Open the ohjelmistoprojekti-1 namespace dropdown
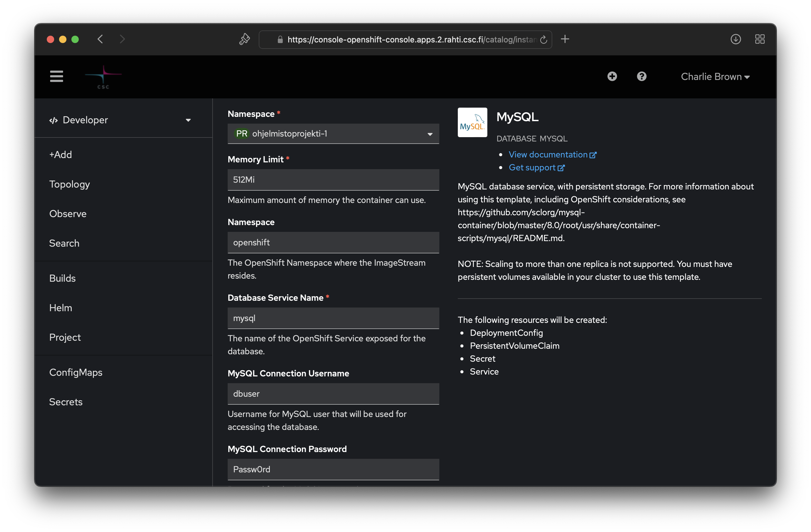The image size is (811, 532). click(333, 134)
